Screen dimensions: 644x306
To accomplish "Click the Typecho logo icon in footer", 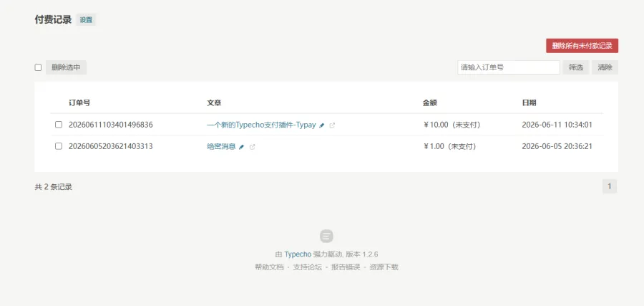I will [x=326, y=236].
